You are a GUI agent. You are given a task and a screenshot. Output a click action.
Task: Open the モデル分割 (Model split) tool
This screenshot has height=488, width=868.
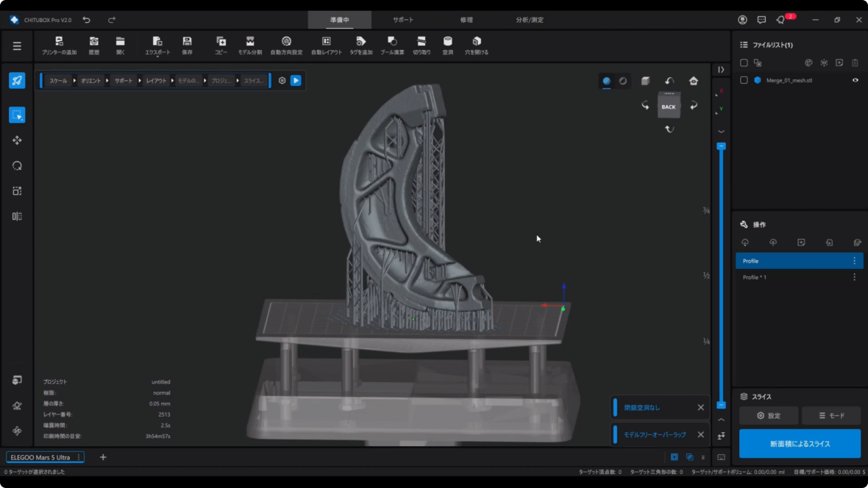[x=250, y=42]
